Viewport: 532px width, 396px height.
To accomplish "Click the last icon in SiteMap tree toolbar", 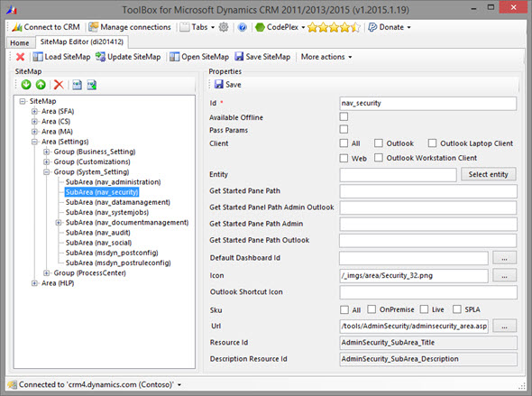I will [92, 85].
